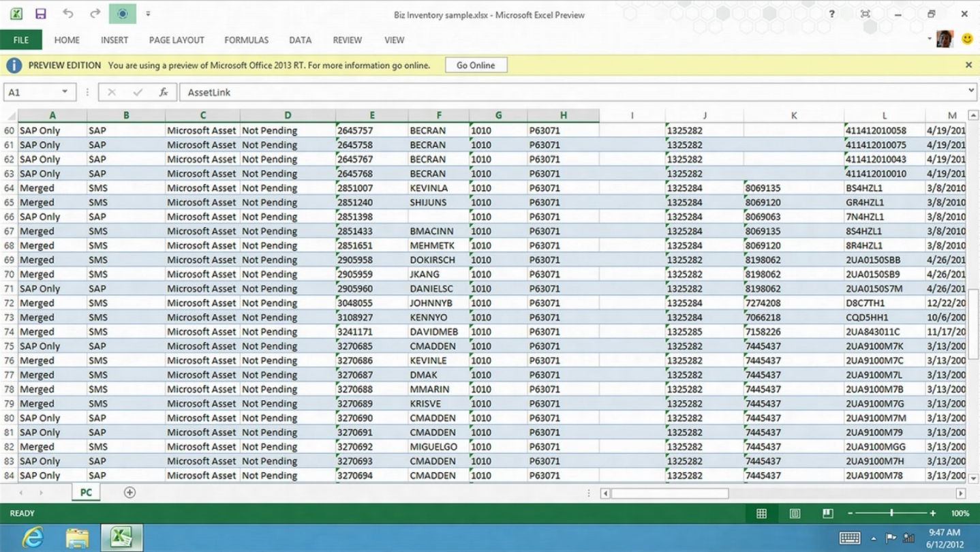Click the Undo arrow icon
Viewport: 980px width, 552px height.
(68, 14)
